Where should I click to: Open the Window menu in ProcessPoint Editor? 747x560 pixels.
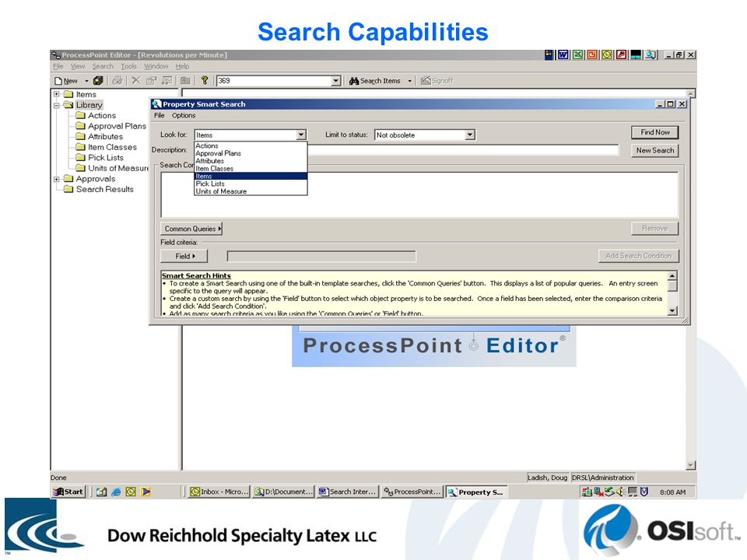156,66
